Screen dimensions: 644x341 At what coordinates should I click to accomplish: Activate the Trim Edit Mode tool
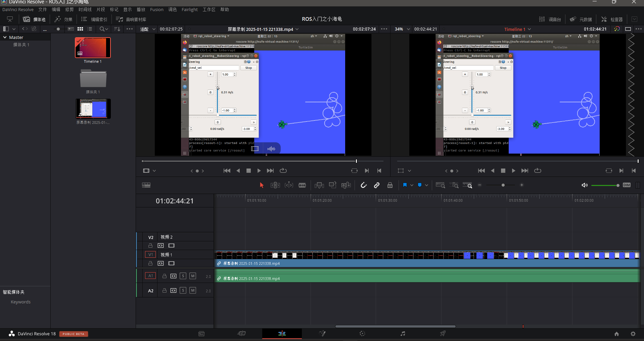pos(275,185)
